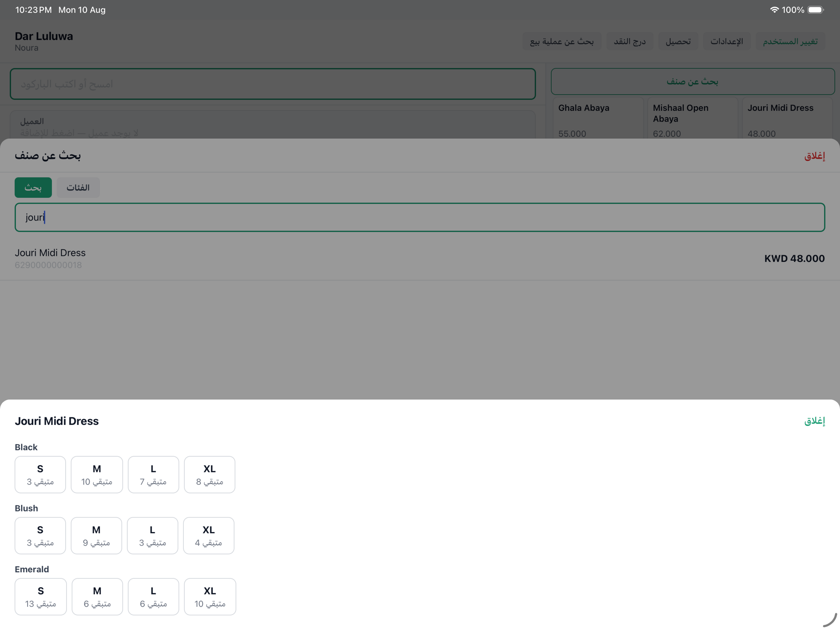The height and width of the screenshot is (630, 840).
Task: Pick Emerald size S variant
Action: point(41,597)
